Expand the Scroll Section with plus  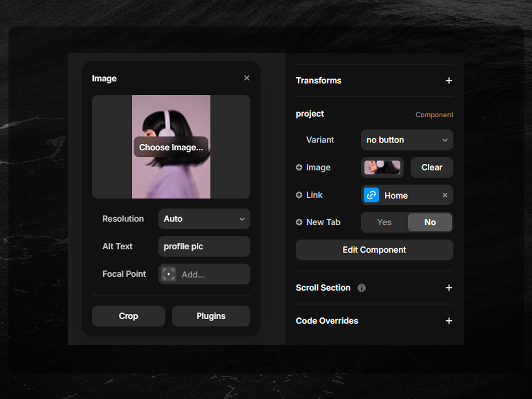point(449,288)
